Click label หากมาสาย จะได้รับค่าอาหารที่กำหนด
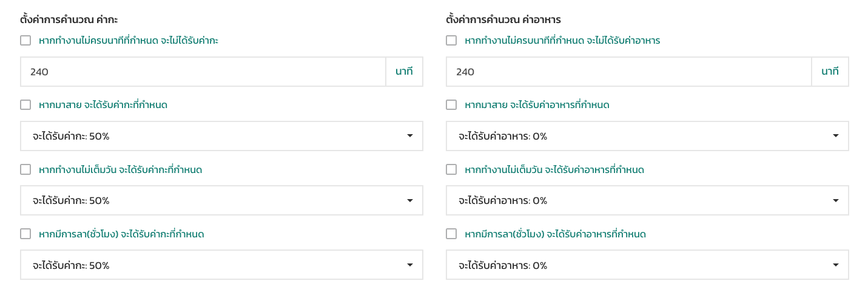868x292 pixels. (x=537, y=105)
